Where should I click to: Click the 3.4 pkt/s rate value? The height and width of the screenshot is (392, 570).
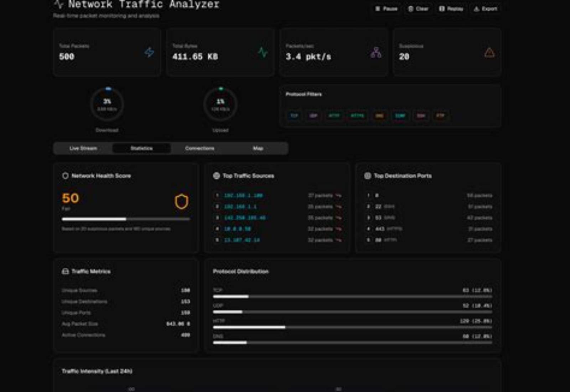(308, 56)
